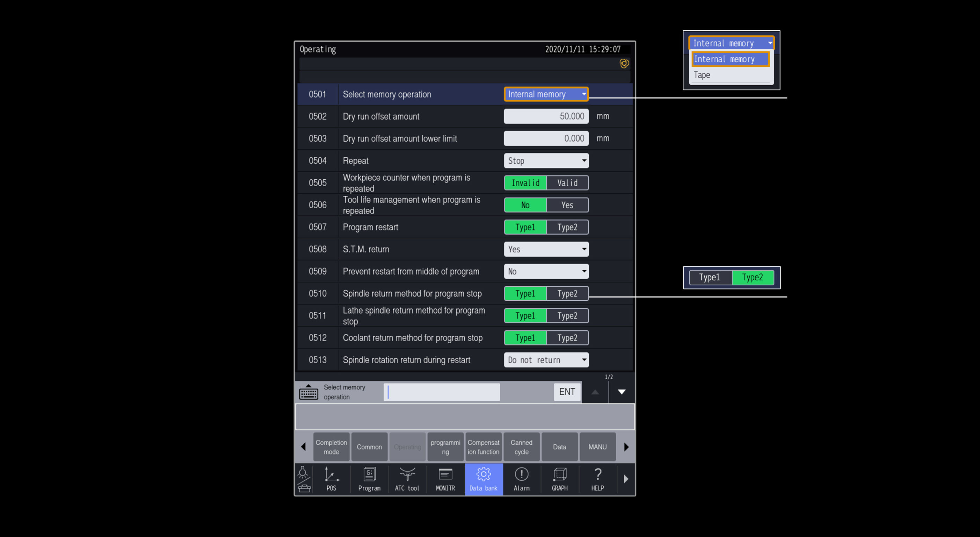Open the ATC tool icon

(407, 479)
